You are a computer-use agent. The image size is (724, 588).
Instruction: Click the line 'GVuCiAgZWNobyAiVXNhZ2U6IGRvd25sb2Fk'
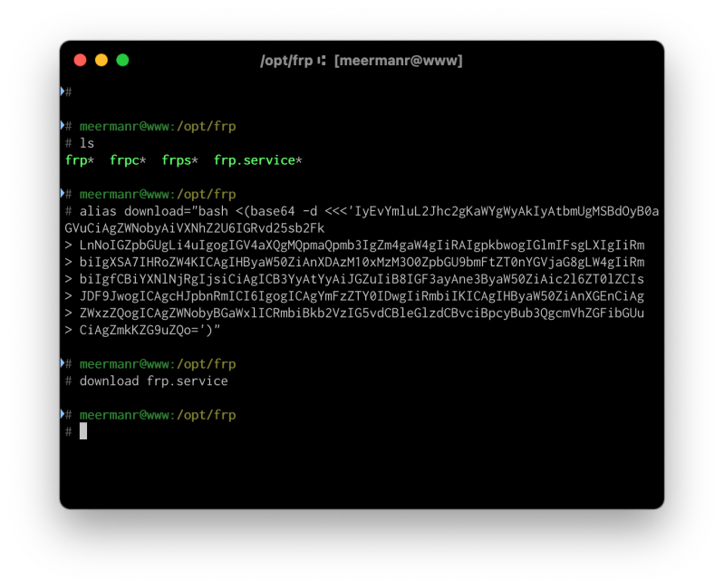click(195, 228)
